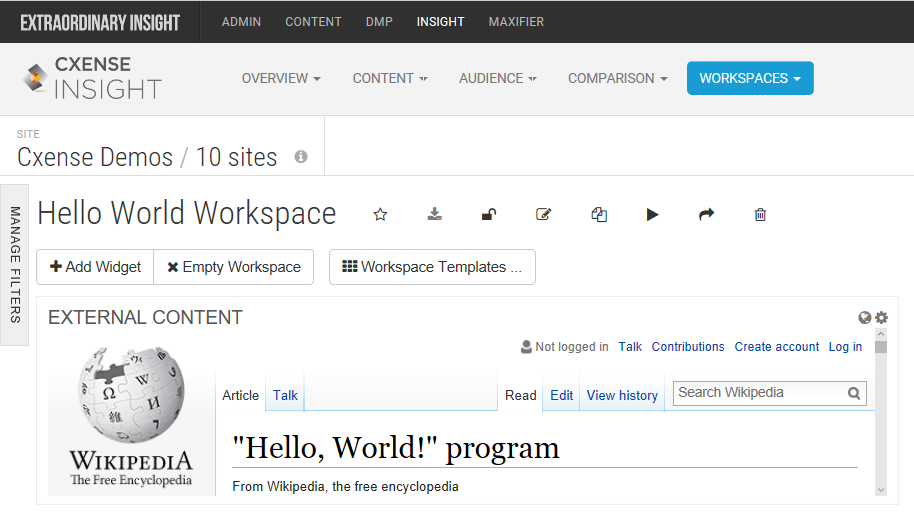Duplicate the workspace with copy icon
Image resolution: width=914 pixels, height=520 pixels.
pos(599,215)
